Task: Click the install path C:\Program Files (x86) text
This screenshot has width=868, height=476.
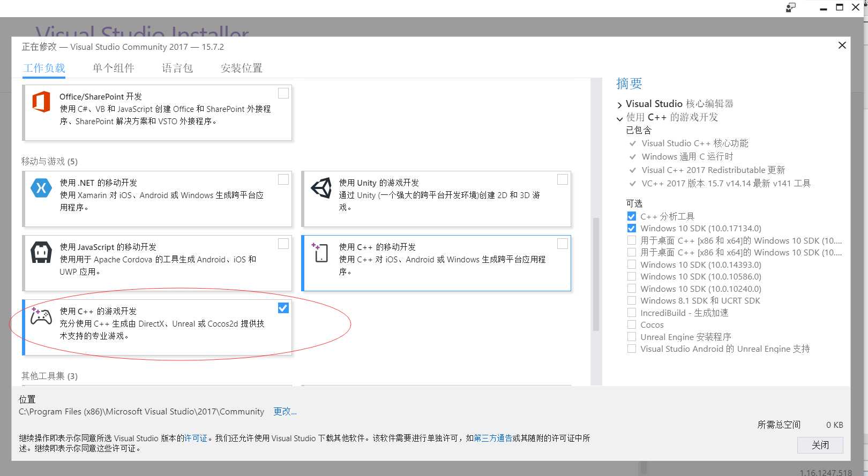Action: [x=141, y=411]
